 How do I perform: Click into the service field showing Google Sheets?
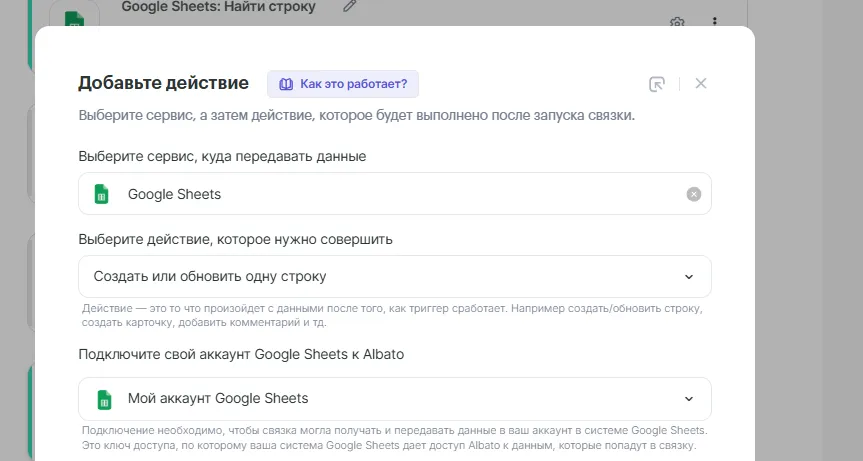(400, 194)
